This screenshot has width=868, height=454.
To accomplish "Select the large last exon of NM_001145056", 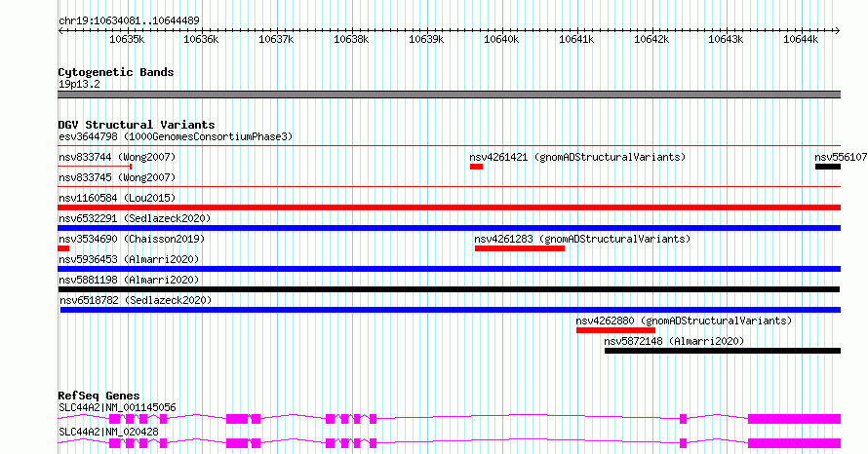I will point(795,419).
